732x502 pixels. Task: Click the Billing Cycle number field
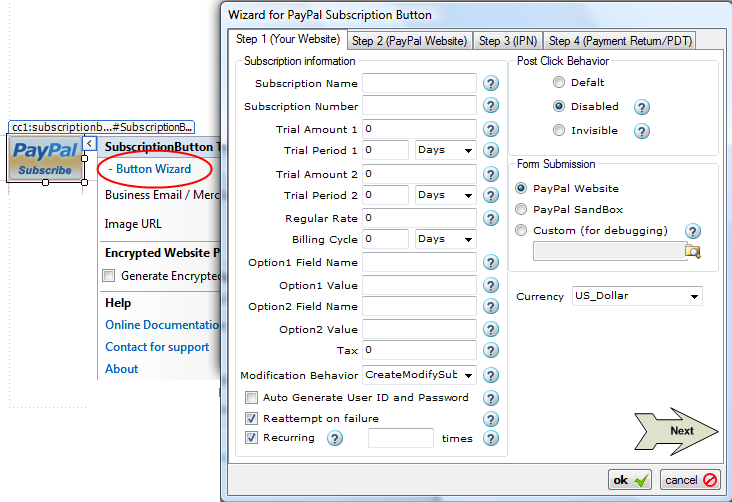point(386,239)
